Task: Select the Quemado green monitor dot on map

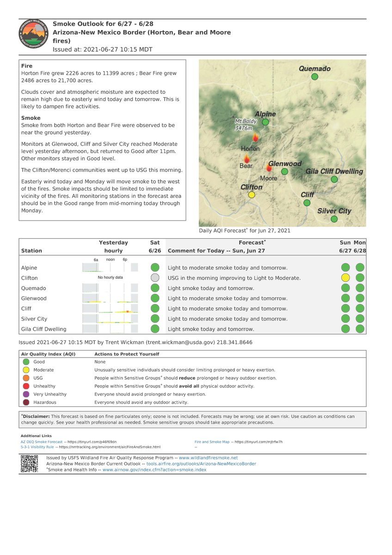Action: click(315, 77)
